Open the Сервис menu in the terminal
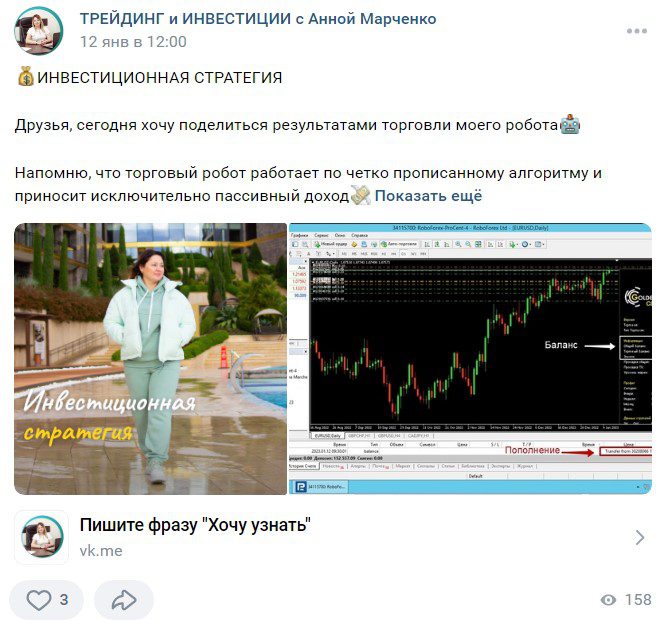 tap(321, 235)
